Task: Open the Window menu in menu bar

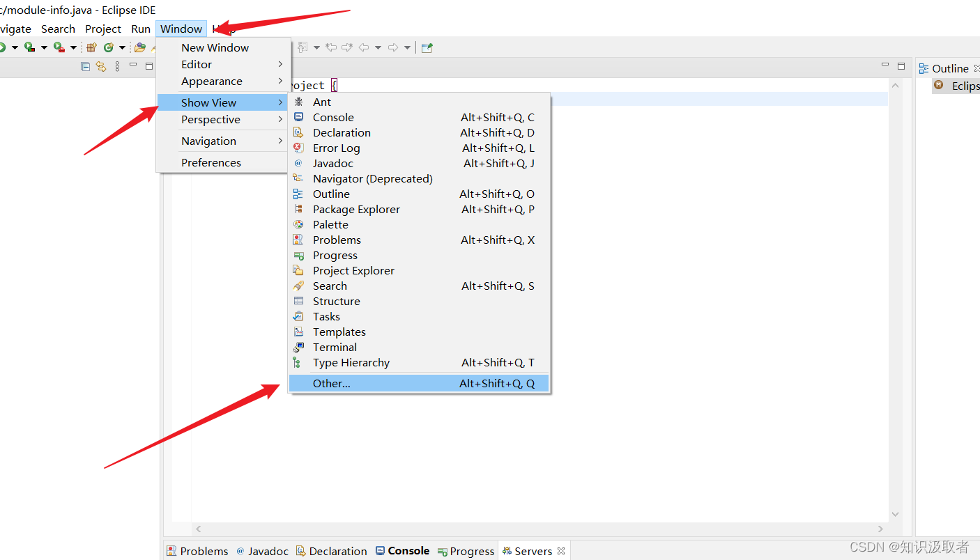Action: tap(181, 29)
